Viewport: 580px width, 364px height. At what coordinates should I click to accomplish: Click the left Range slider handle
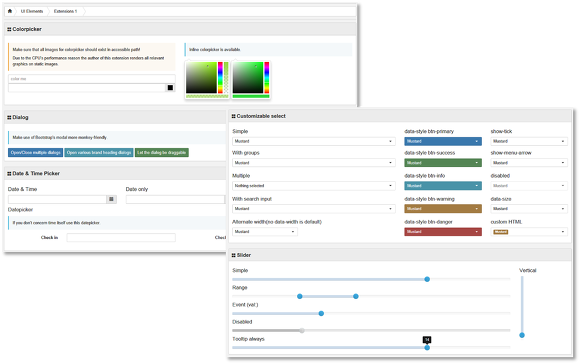tap(300, 296)
